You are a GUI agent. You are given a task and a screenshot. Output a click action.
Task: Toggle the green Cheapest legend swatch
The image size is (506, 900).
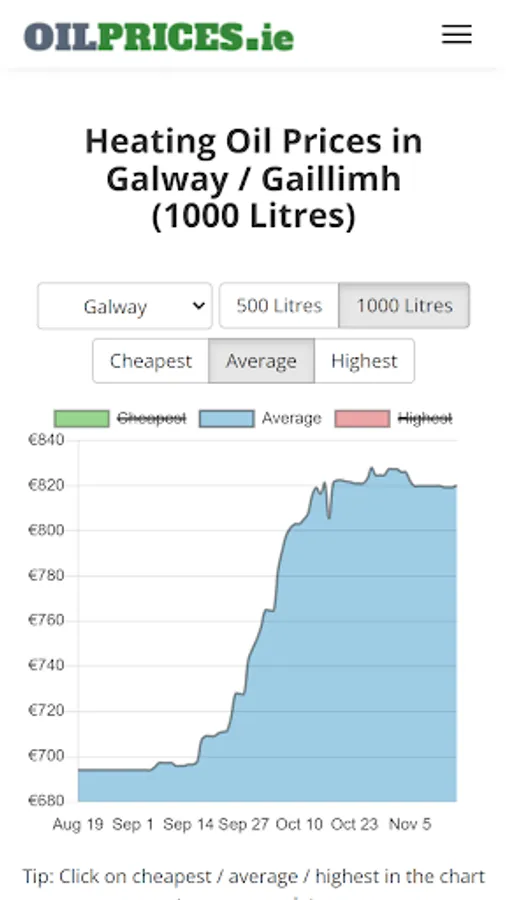pyautogui.click(x=81, y=418)
